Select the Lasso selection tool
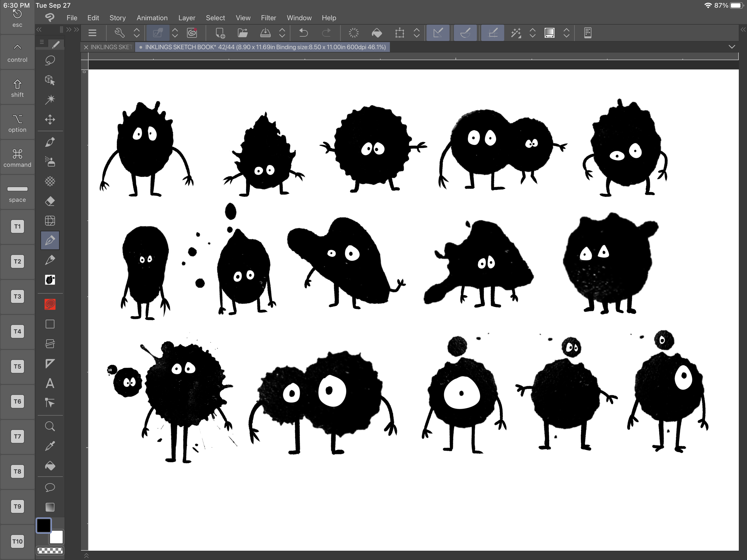Viewport: 747px width, 560px height. tap(50, 60)
